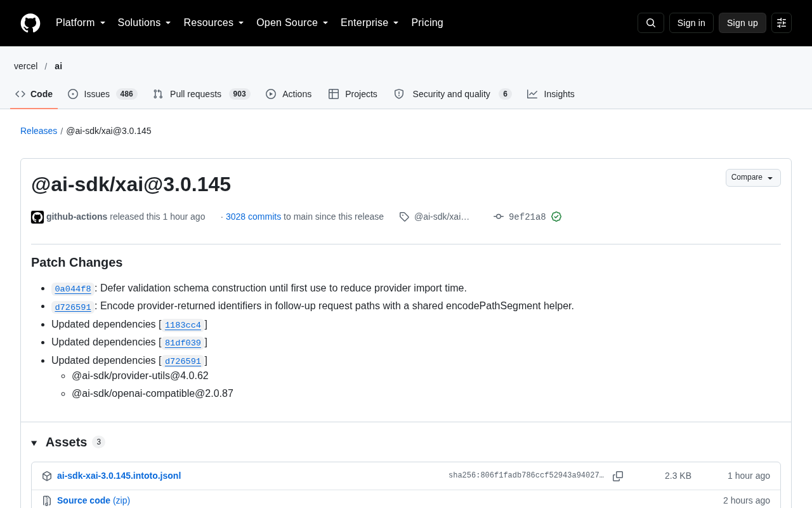Open commit hash 9ef21a8
The height and width of the screenshot is (508, 812).
click(x=527, y=217)
